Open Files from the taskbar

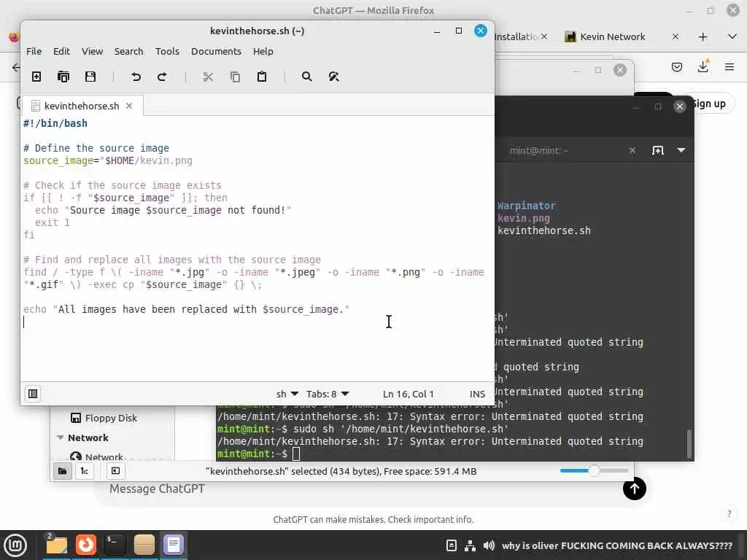point(57,545)
